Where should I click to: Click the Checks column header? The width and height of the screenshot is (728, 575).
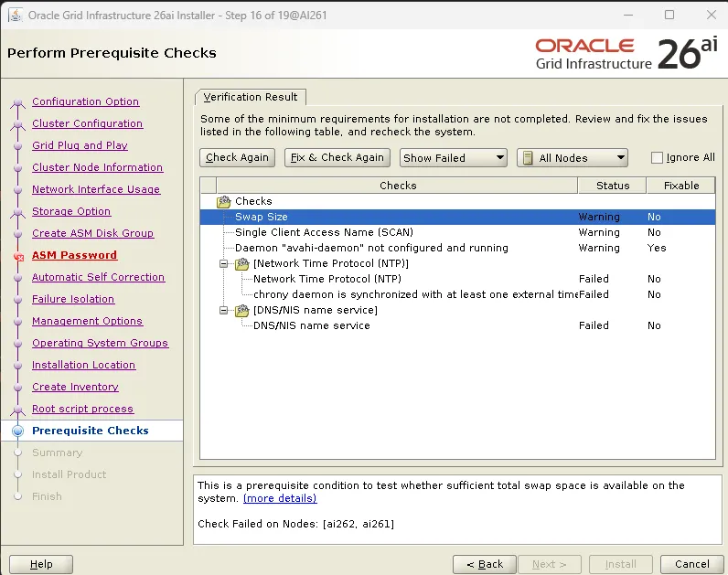click(398, 186)
